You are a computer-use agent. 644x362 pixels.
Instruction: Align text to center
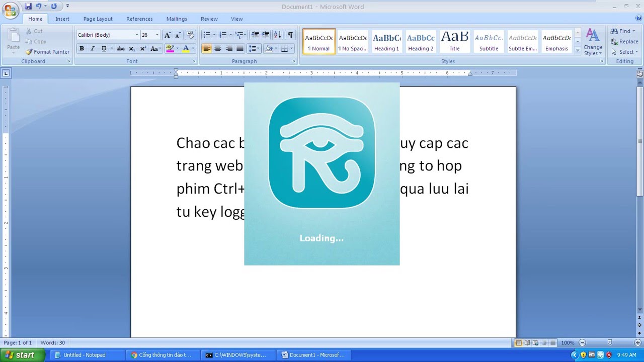218,49
